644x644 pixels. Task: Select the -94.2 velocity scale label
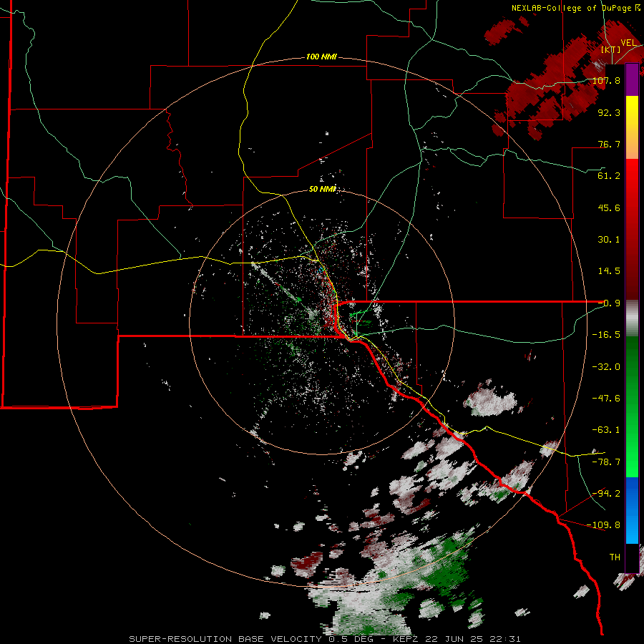coord(606,494)
